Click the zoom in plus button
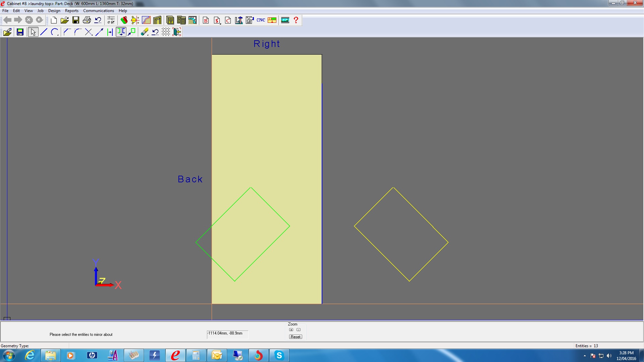 [291, 330]
